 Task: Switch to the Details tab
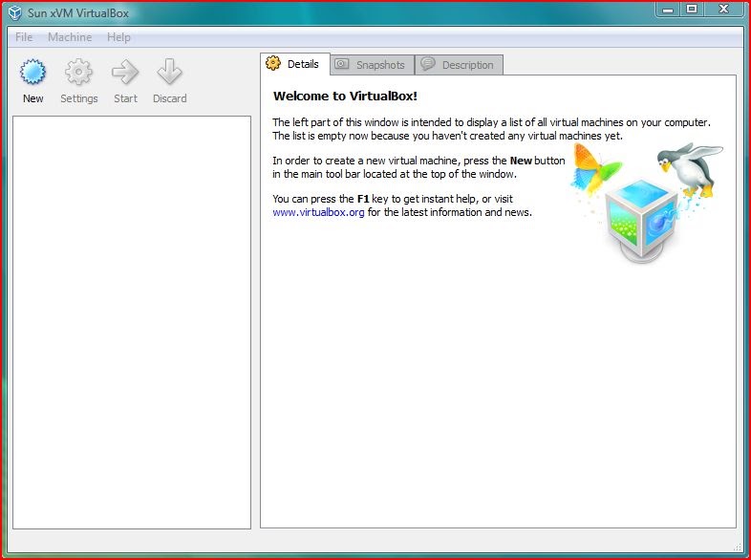point(295,64)
